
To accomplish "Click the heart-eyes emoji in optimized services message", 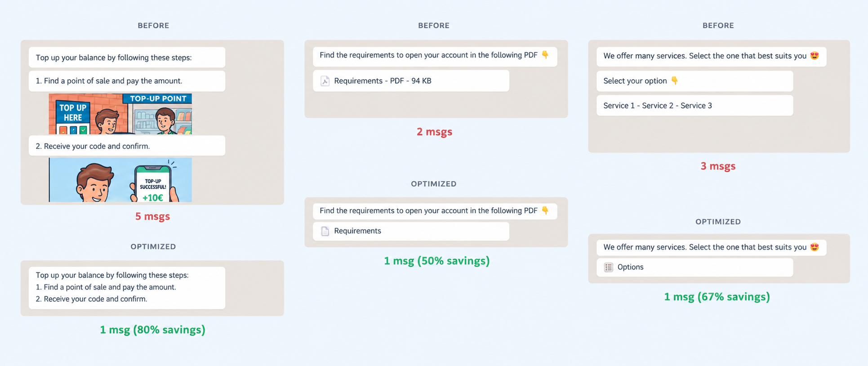I will [x=814, y=247].
